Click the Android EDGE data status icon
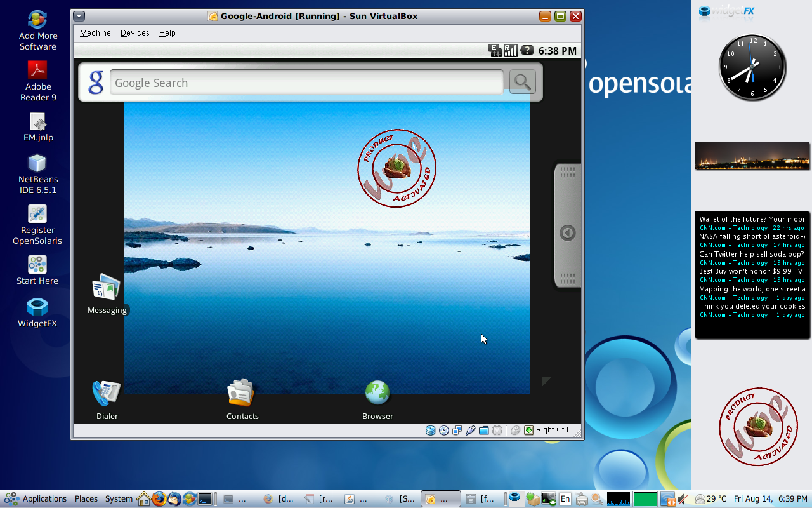This screenshot has height=508, width=812. pos(495,50)
